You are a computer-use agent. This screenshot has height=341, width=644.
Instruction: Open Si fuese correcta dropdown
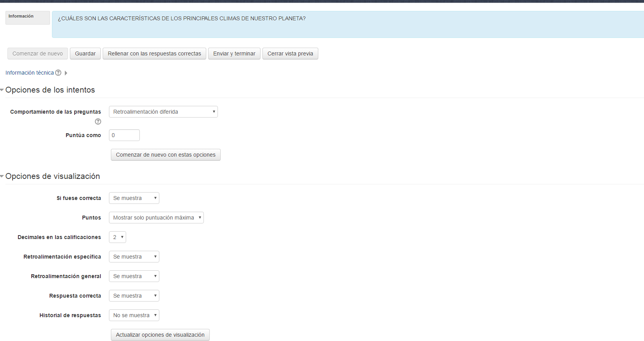[134, 198]
